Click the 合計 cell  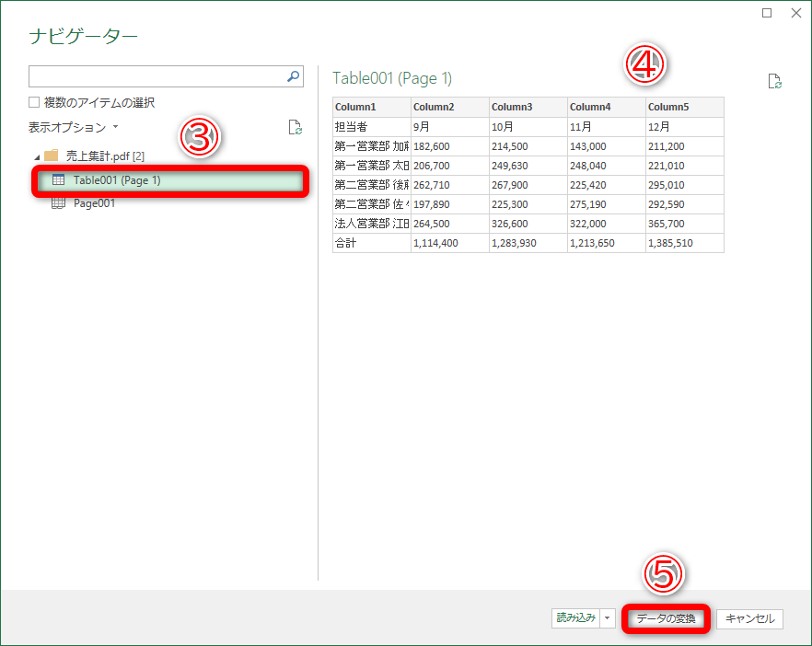(x=372, y=243)
